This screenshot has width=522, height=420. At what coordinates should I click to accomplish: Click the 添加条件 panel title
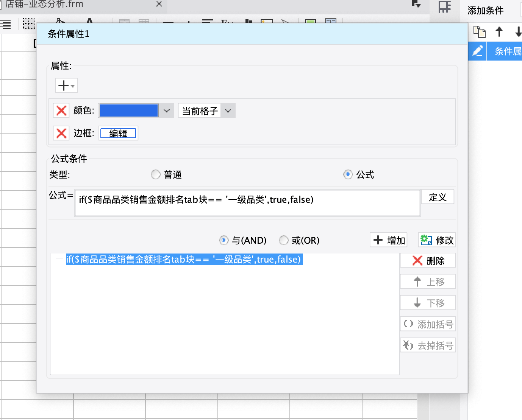[485, 10]
